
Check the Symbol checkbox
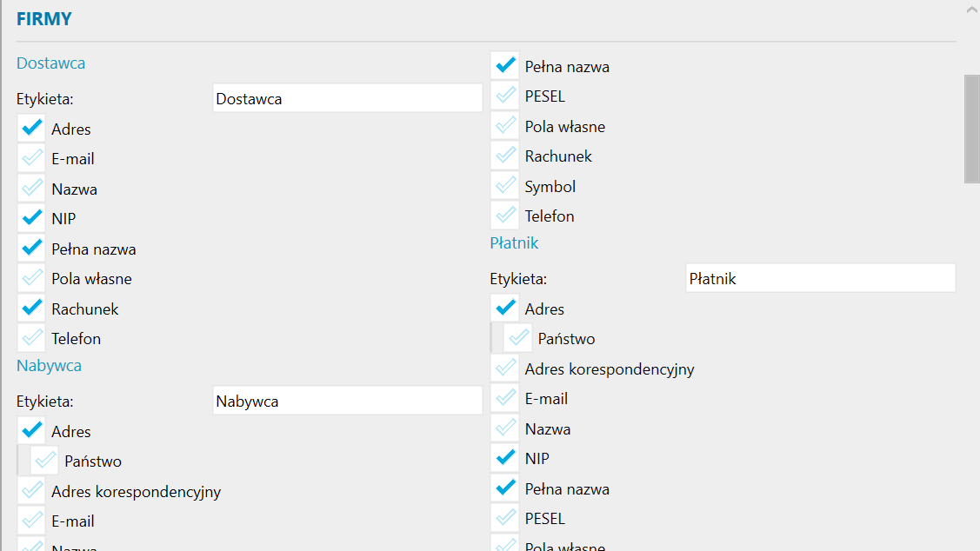click(x=505, y=186)
